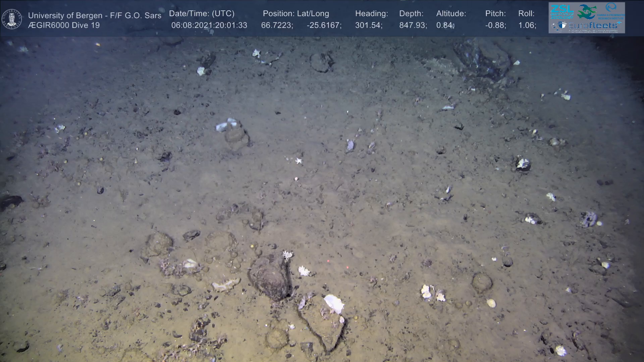Click the latitude value 66.7223

click(x=276, y=25)
